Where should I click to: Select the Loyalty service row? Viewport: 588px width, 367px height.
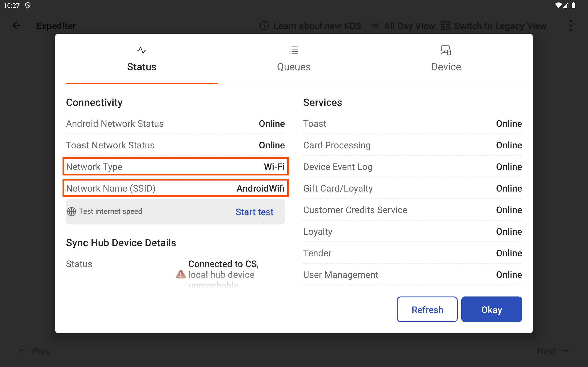(x=412, y=231)
